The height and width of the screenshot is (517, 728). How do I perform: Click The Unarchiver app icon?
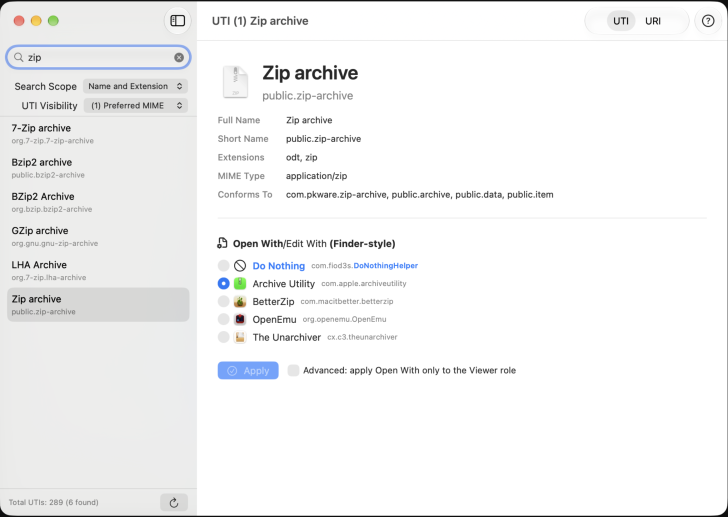(240, 337)
